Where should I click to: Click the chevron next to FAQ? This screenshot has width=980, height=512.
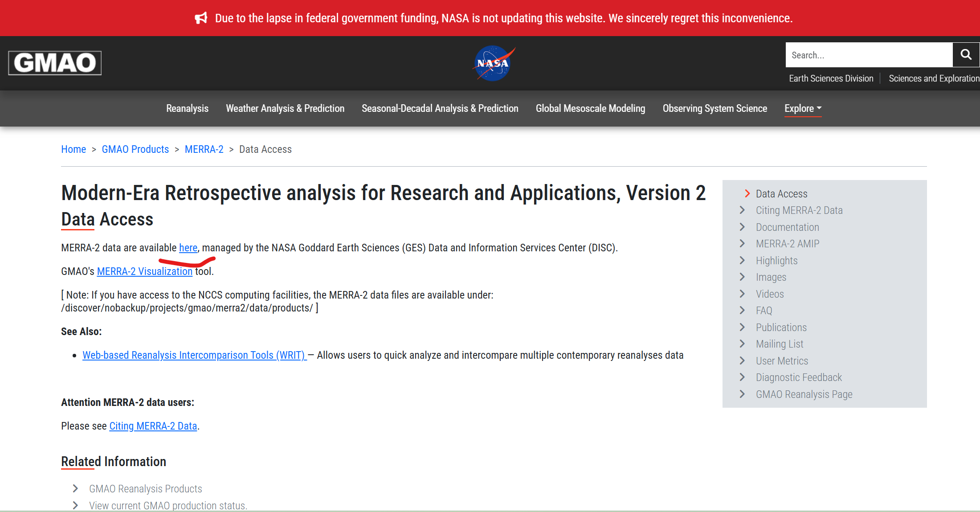[x=742, y=310]
